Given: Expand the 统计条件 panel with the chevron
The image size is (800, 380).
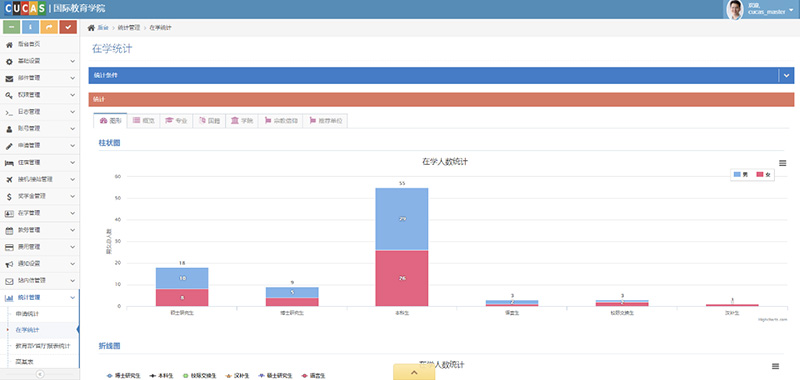Looking at the screenshot, I should 786,75.
